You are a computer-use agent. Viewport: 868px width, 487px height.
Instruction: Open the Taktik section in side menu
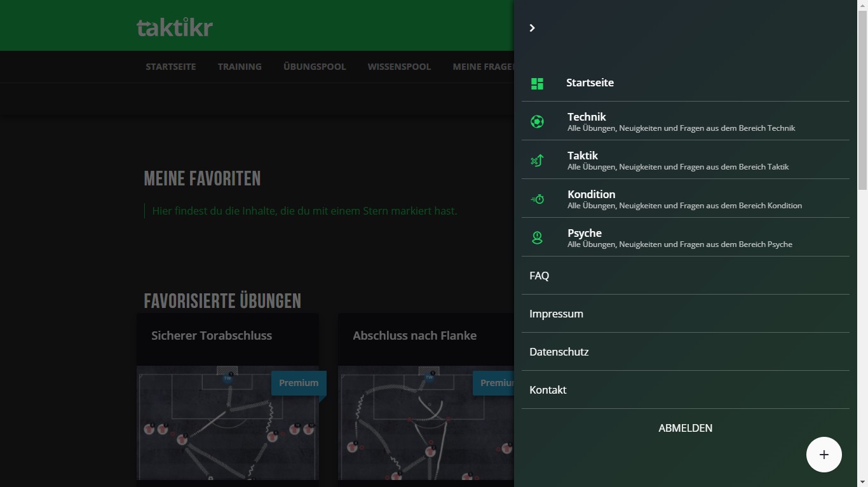583,156
